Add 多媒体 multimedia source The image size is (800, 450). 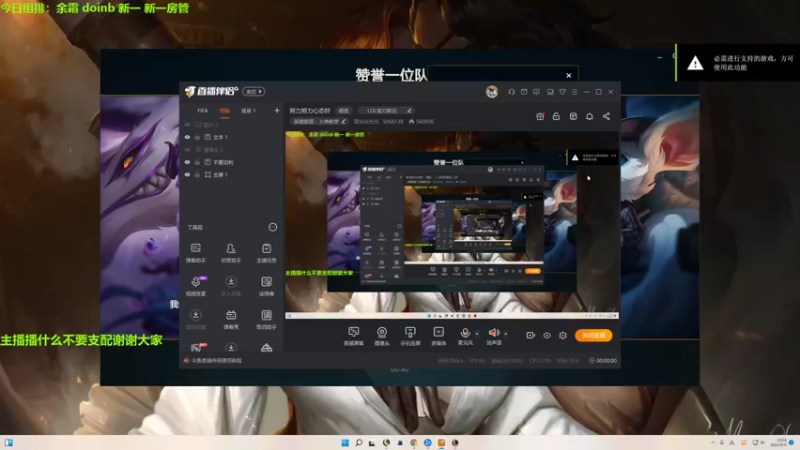438,336
